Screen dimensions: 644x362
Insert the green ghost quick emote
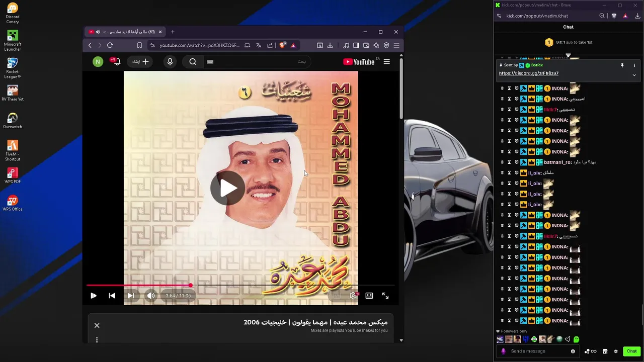[576, 339]
